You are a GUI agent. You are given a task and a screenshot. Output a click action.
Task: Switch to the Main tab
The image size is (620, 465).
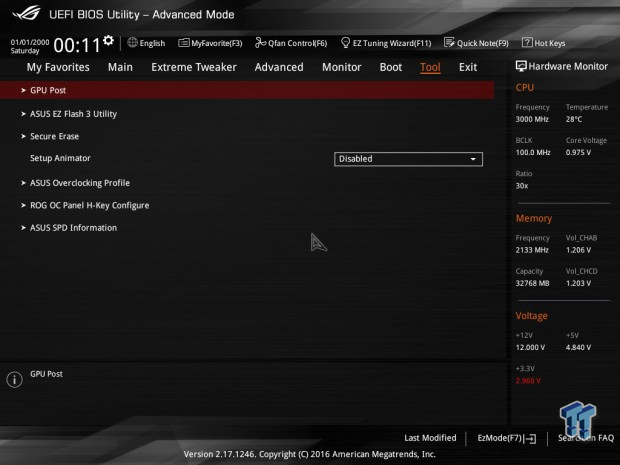(x=120, y=67)
